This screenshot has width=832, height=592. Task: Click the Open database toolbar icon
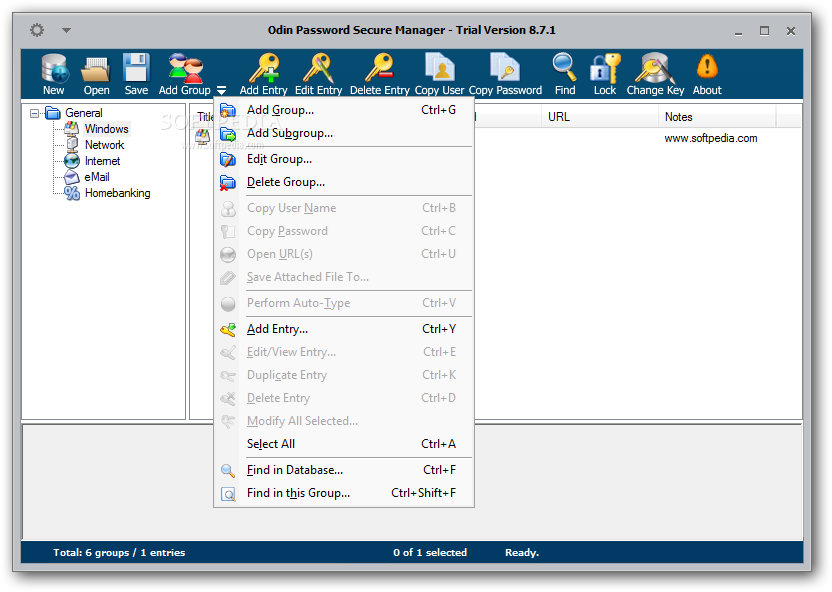tap(96, 69)
